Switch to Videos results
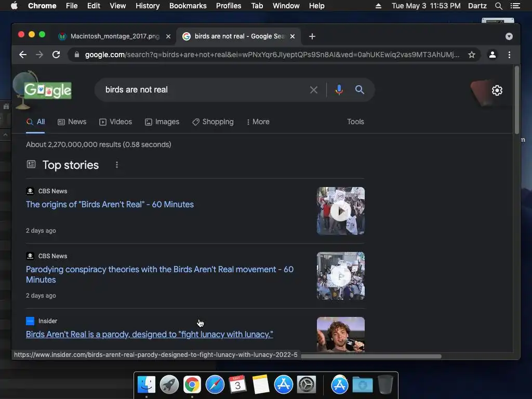 click(x=116, y=122)
